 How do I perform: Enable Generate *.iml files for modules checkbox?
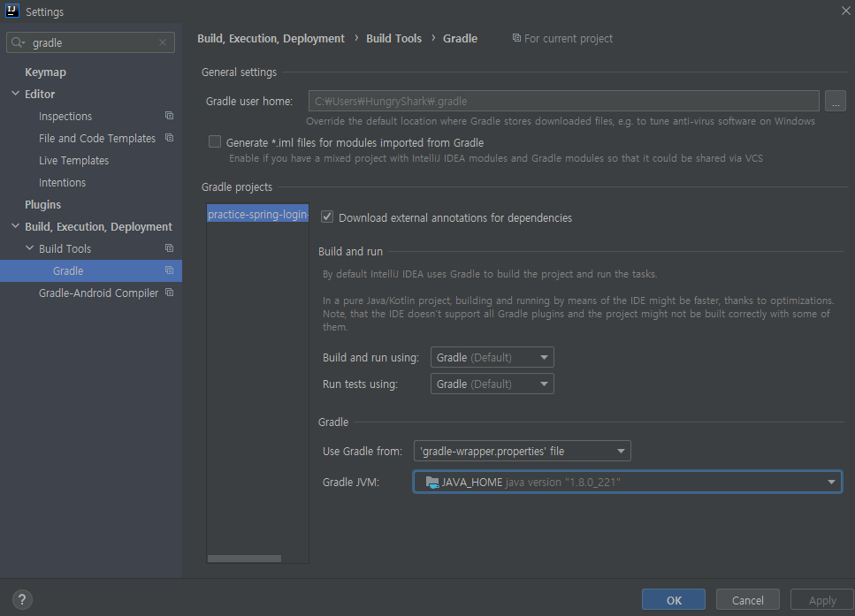tap(215, 141)
